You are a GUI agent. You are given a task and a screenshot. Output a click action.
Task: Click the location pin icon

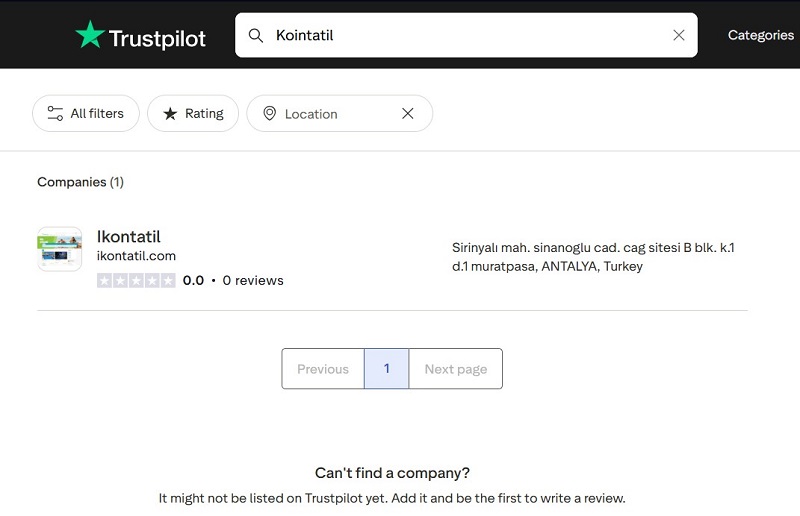269,113
